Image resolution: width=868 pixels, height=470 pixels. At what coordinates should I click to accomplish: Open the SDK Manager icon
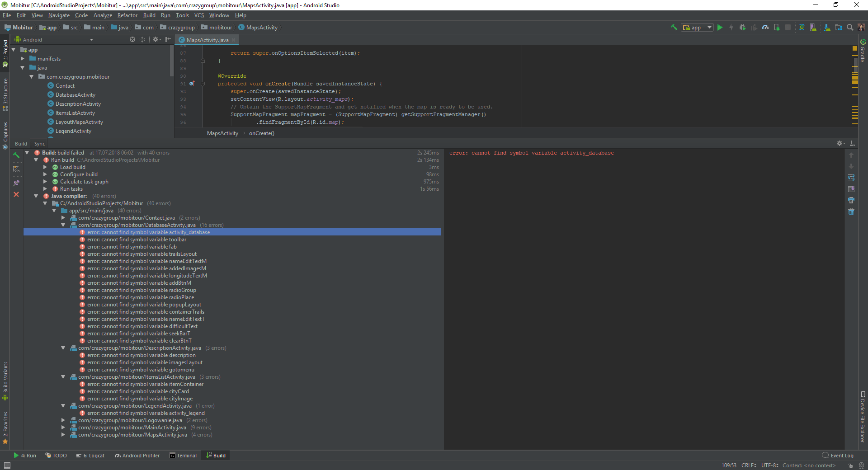(827, 27)
